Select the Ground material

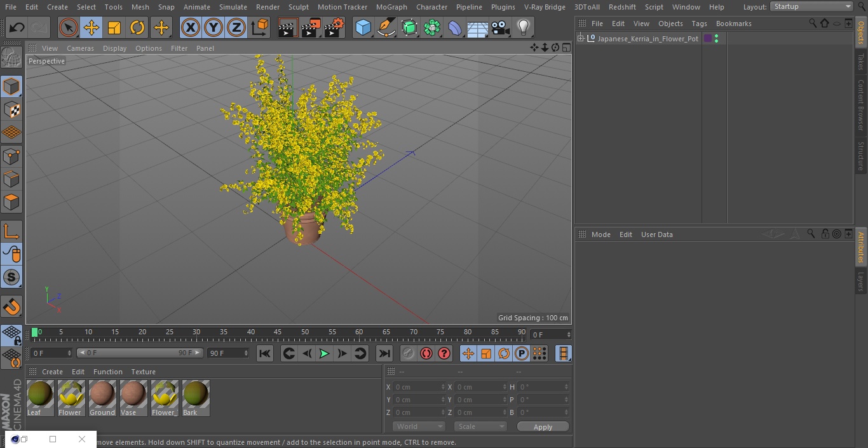click(x=102, y=398)
